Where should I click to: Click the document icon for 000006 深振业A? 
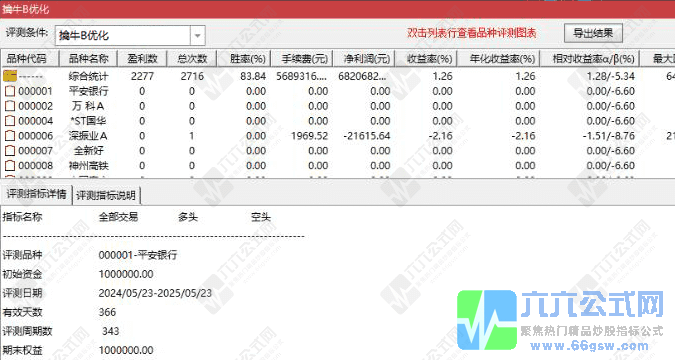(10, 136)
